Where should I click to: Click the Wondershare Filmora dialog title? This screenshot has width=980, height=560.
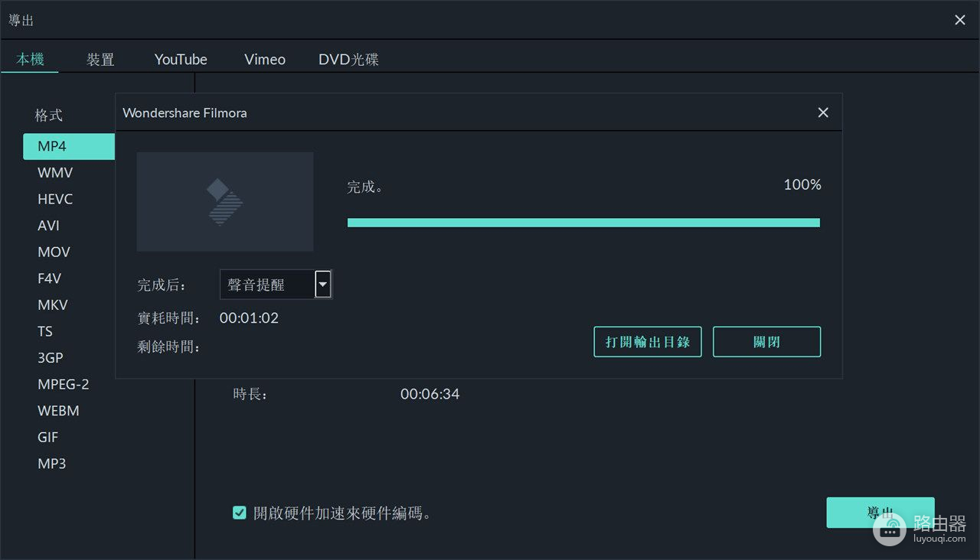point(185,112)
